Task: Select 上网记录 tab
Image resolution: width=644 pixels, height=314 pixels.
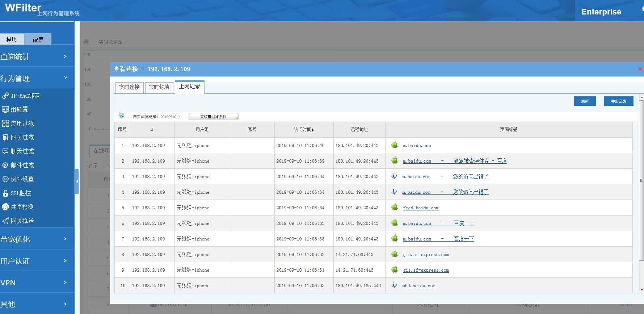Action: tap(190, 87)
